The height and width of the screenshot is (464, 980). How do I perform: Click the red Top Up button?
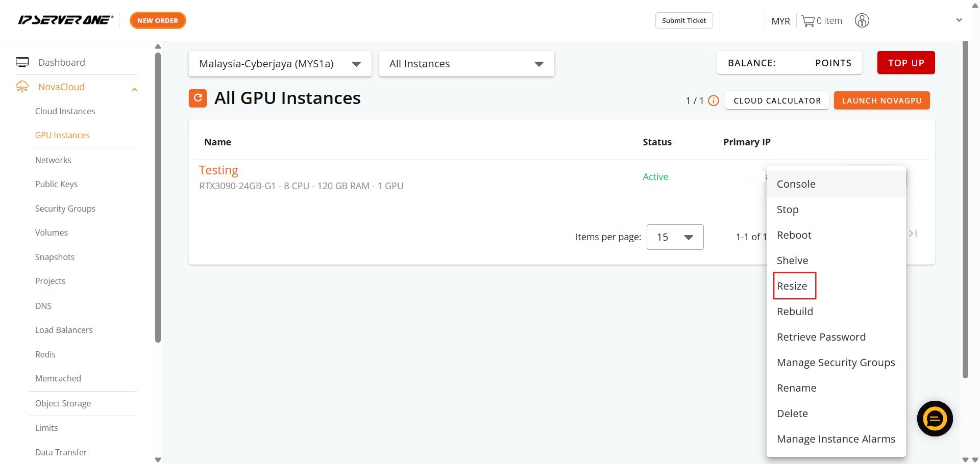coord(905,63)
